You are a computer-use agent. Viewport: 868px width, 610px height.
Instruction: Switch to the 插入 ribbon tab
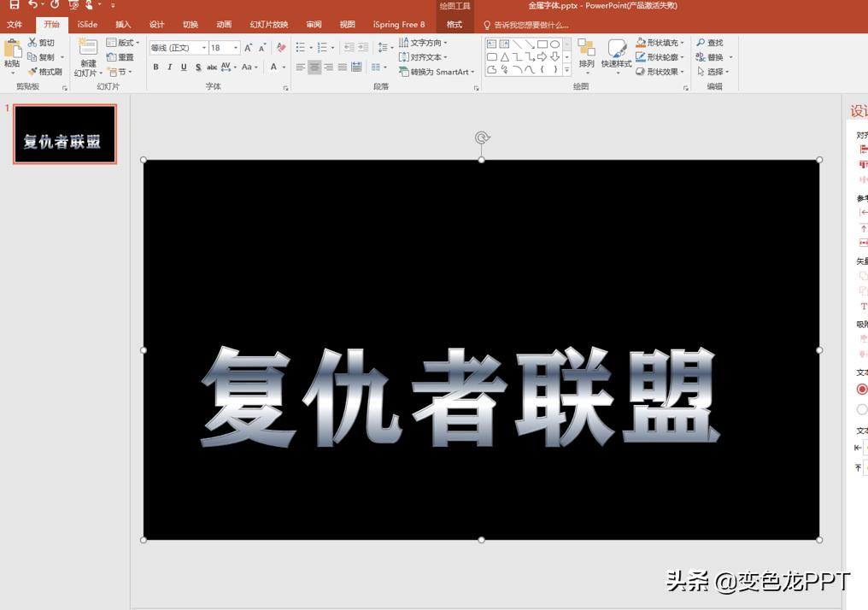click(x=123, y=24)
